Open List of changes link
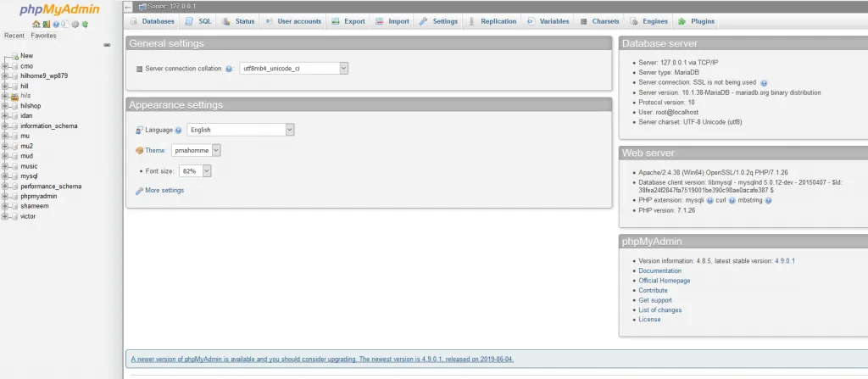This screenshot has height=379, width=868. pyautogui.click(x=660, y=310)
